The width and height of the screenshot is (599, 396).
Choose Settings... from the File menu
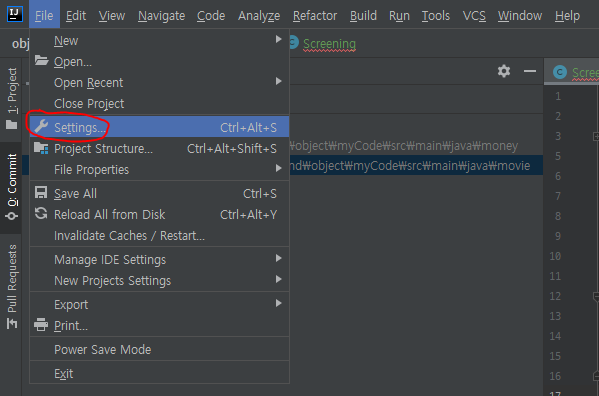pos(159,127)
